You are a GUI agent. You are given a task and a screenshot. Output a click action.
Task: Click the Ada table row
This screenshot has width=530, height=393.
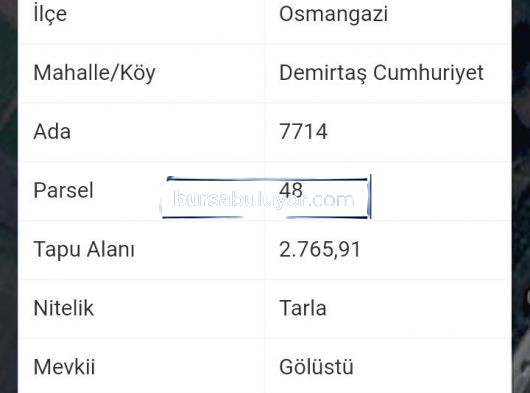(265, 132)
